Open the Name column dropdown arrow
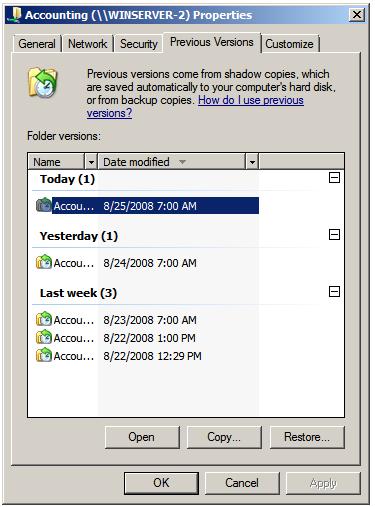This screenshot has width=375, height=507. pos(91,162)
